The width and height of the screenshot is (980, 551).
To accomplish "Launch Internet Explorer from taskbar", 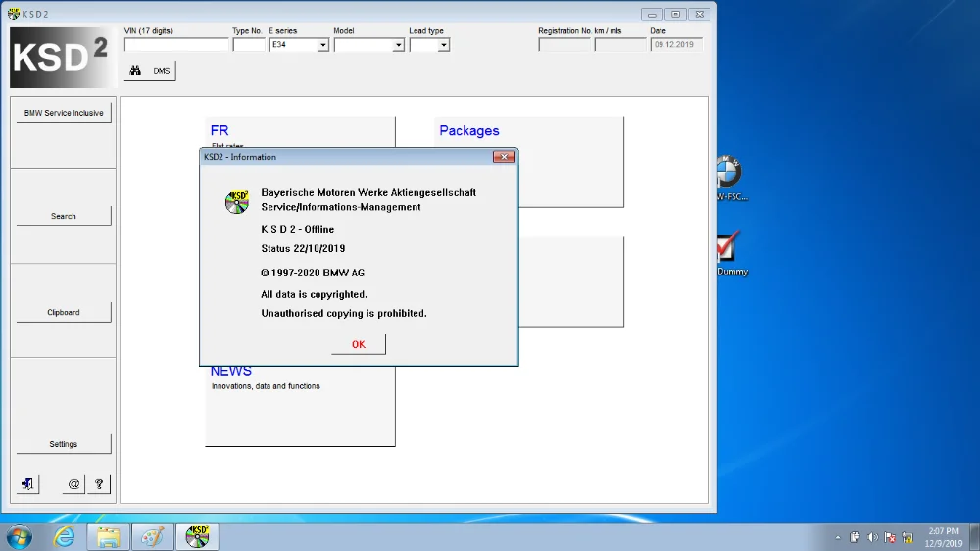I will tap(65, 537).
